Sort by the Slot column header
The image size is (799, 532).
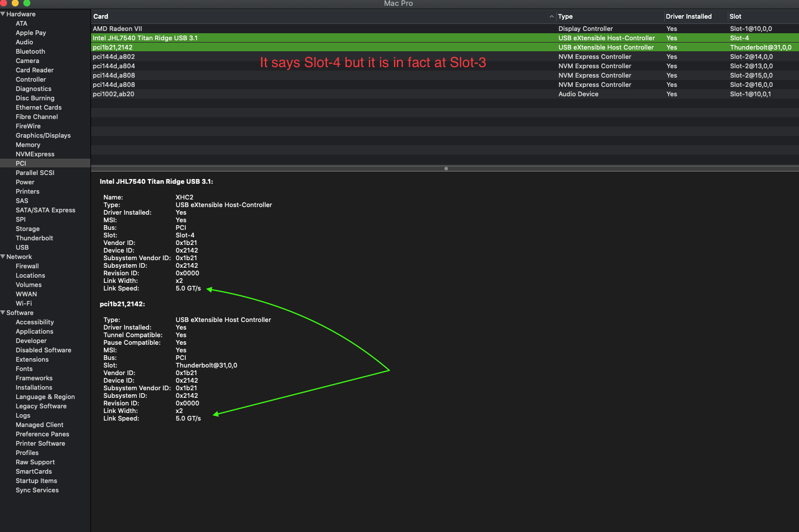click(x=735, y=16)
